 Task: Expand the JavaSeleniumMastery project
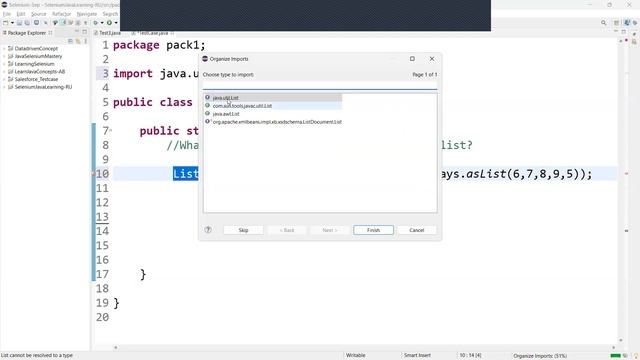4,56
